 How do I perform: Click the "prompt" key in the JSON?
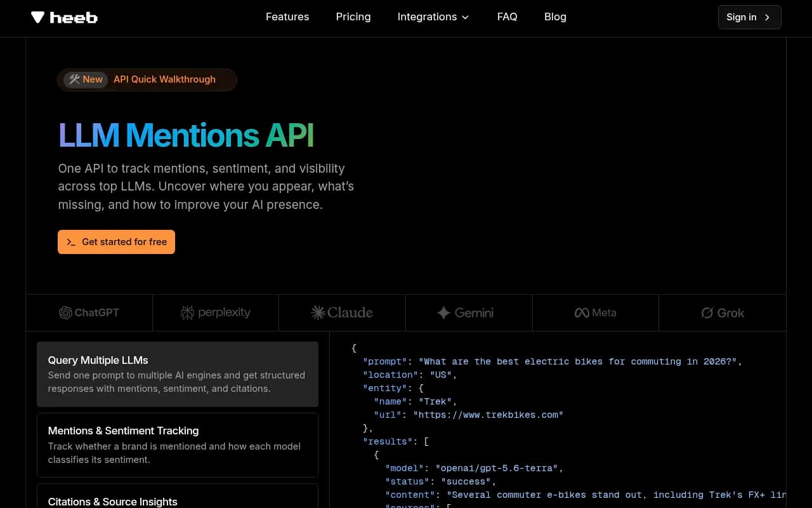384,361
